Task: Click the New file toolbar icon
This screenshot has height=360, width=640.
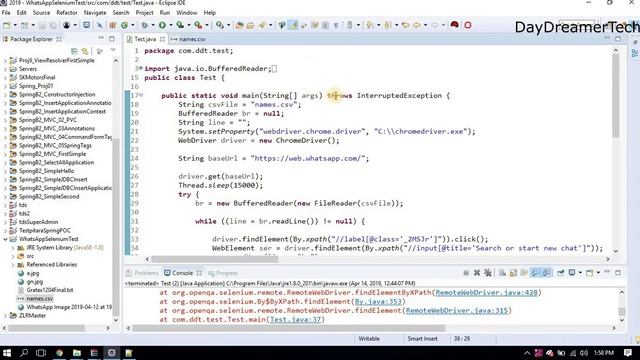Action: click(7, 25)
